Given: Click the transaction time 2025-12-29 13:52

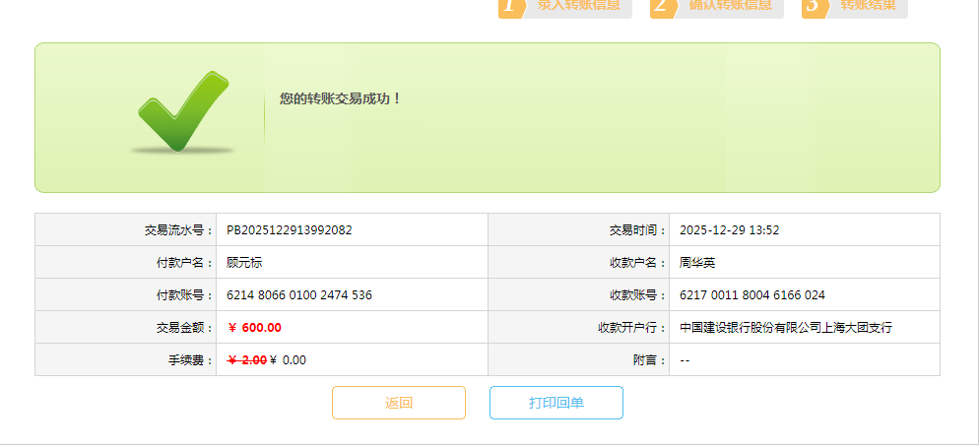Looking at the screenshot, I should [x=730, y=230].
